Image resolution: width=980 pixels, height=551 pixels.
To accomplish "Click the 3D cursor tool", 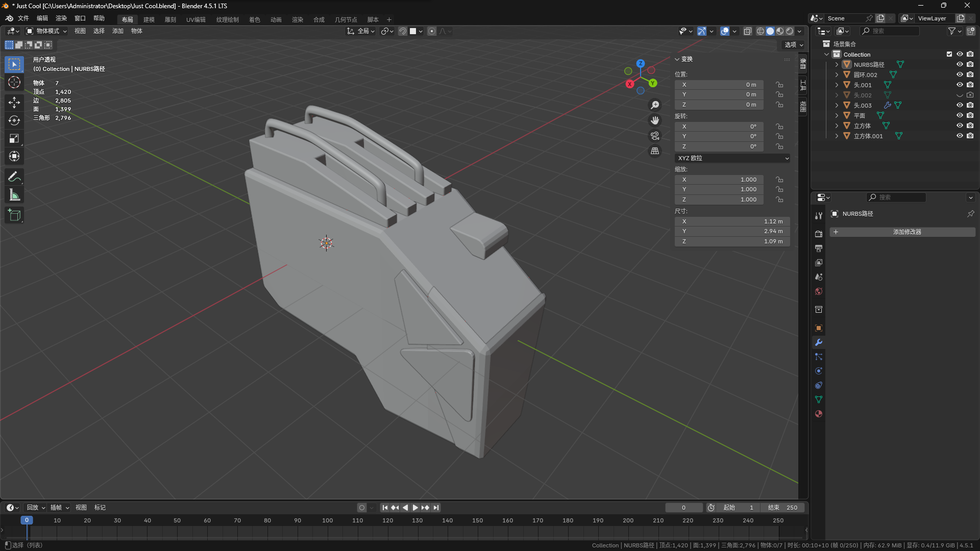I will (x=14, y=82).
